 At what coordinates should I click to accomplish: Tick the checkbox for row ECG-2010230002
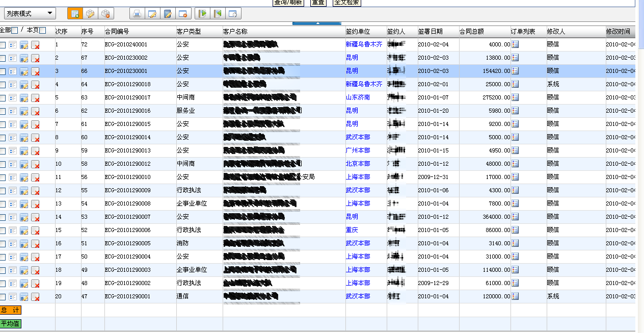click(3, 58)
